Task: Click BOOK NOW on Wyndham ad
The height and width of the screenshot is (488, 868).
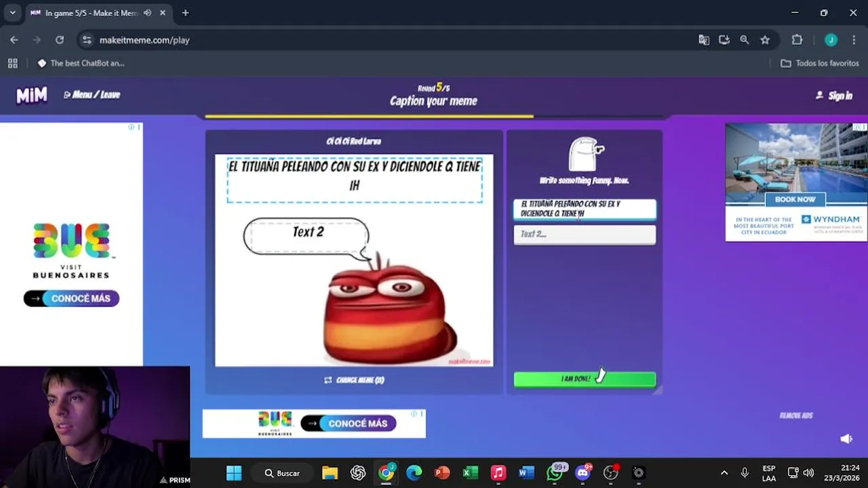Action: [x=795, y=199]
